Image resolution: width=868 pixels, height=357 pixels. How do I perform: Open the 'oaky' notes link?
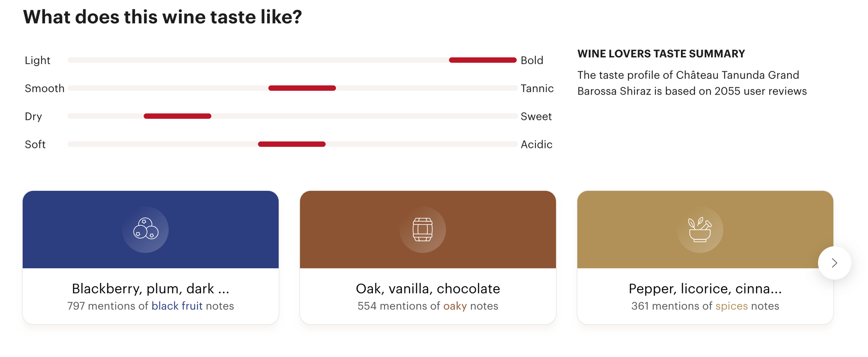[455, 306]
